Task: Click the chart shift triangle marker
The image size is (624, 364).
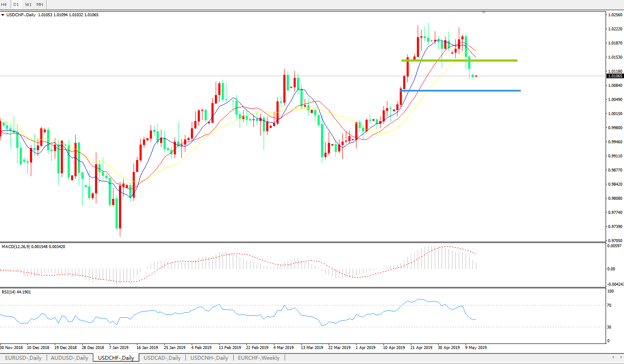Action: tap(484, 13)
